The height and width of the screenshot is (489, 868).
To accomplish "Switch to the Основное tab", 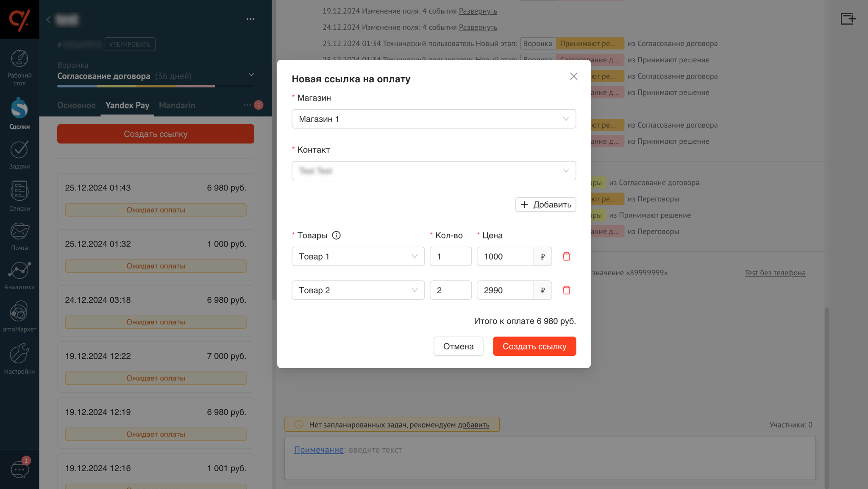I will (76, 106).
